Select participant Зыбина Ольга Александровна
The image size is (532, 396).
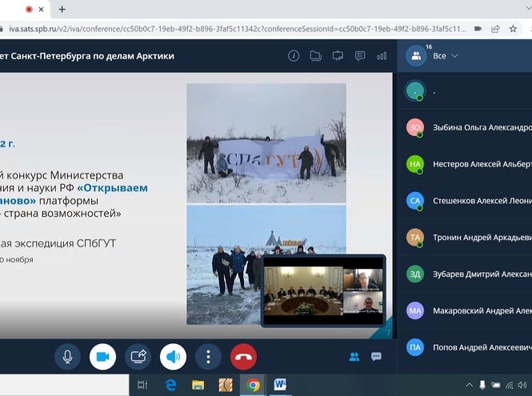tap(465, 127)
